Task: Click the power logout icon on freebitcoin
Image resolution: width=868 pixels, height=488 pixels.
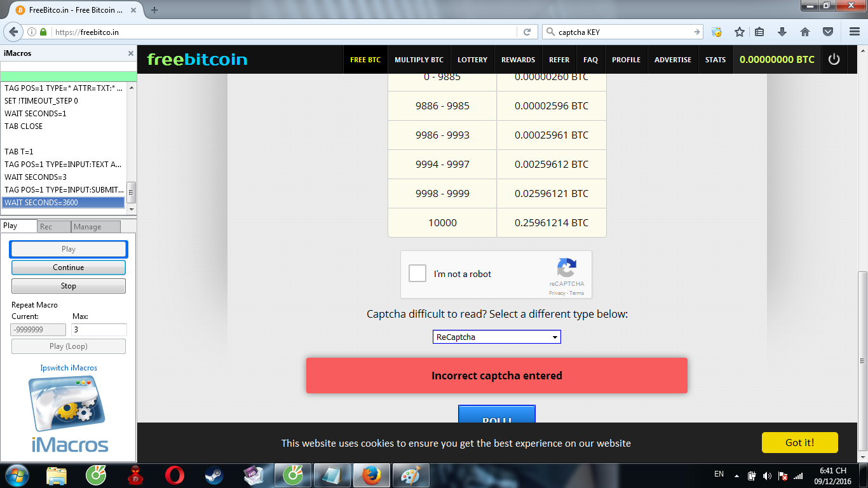Action: 834,59
